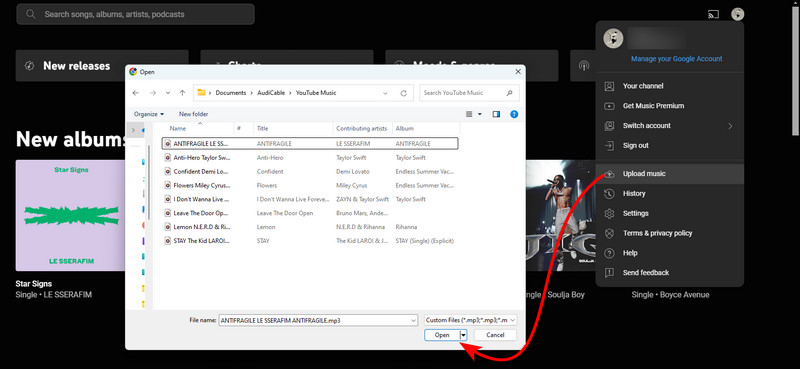Choose Sign out from account menu
Viewport: 800px width, 369px height.
[669, 145]
